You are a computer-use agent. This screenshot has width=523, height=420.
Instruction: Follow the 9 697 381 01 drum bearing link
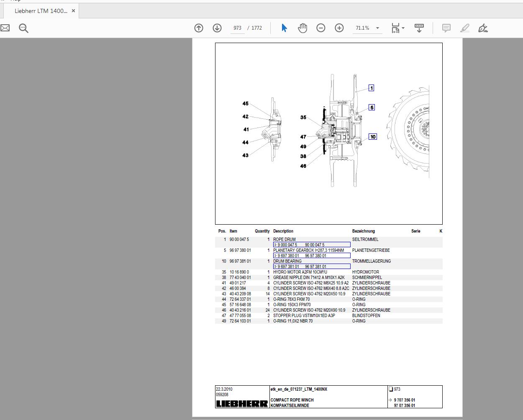(x=312, y=266)
